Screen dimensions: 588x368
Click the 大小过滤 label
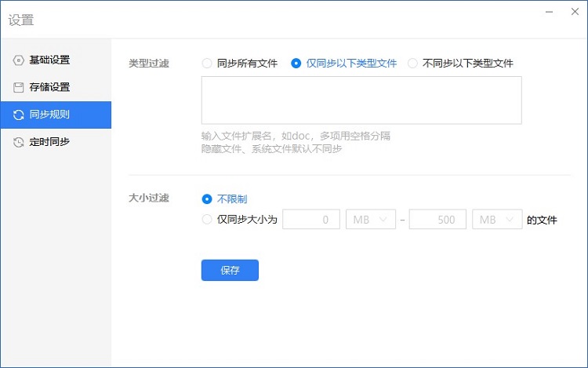click(149, 198)
